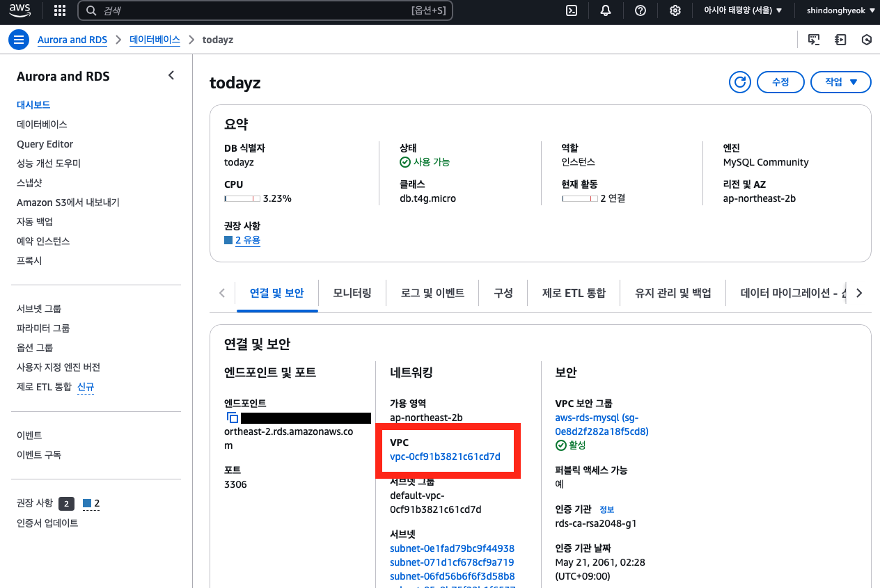
Task: Open the 정보 info link beside 인증 기관
Action: point(607,509)
